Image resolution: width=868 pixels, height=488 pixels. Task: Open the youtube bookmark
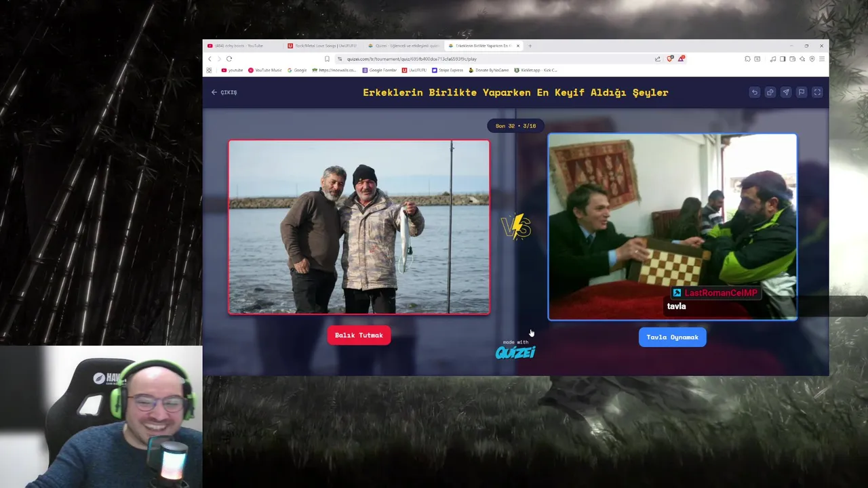(x=232, y=70)
